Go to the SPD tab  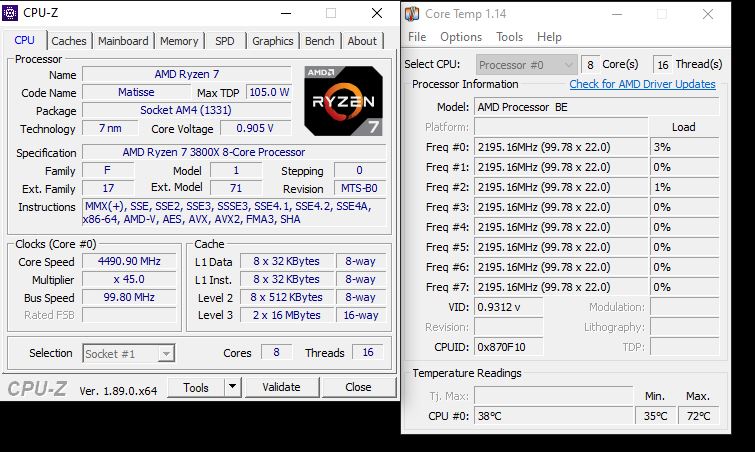tap(225, 41)
